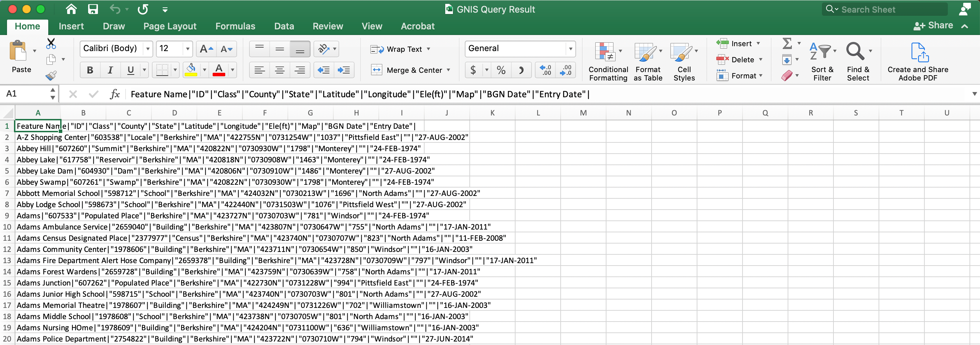This screenshot has height=345, width=980.
Task: Switch to the Formulas tab
Action: pos(235,26)
